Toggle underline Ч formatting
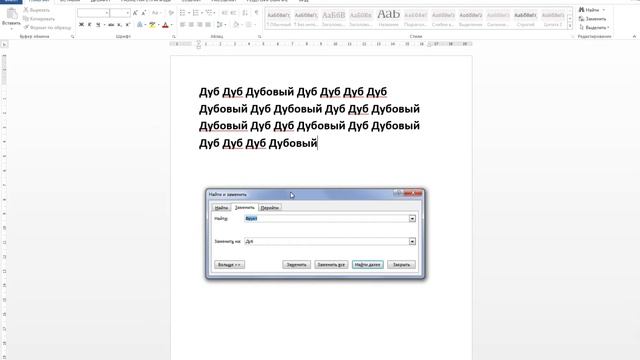 (98, 25)
